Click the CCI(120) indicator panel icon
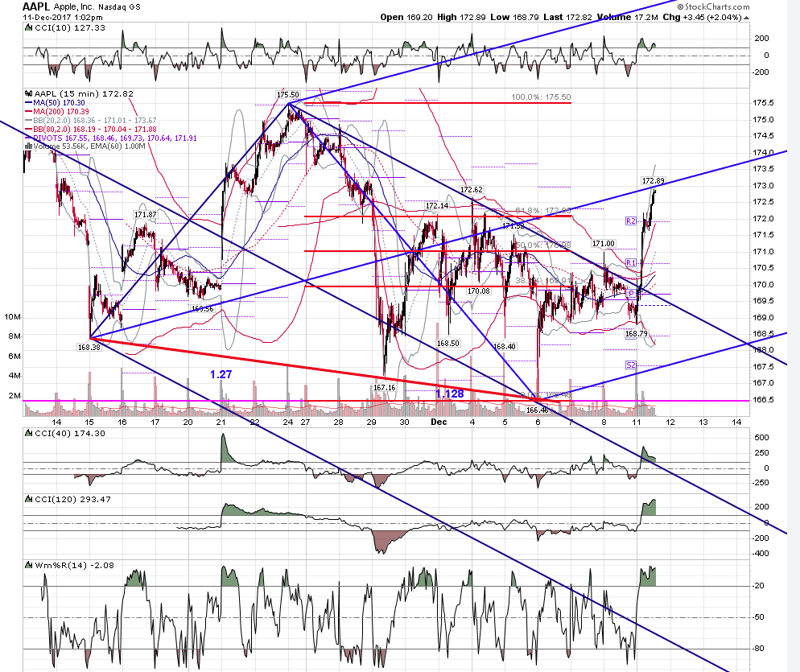The height and width of the screenshot is (672, 800). pyautogui.click(x=29, y=500)
